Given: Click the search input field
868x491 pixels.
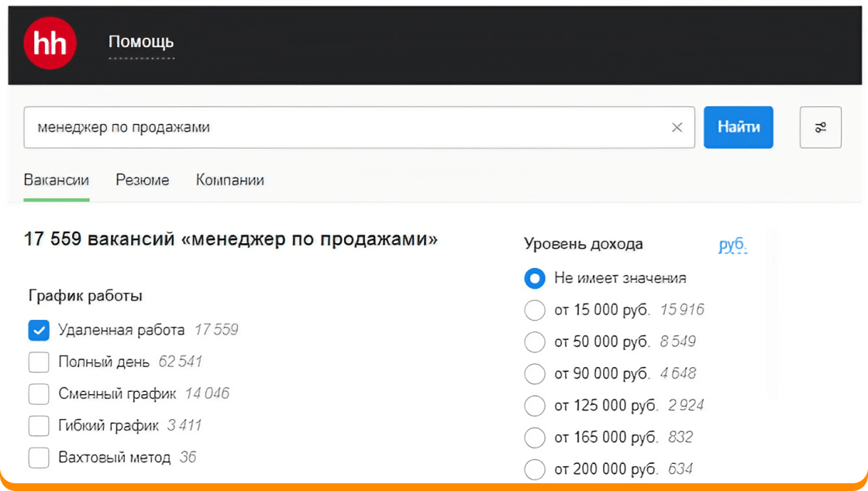Looking at the screenshot, I should (341, 128).
